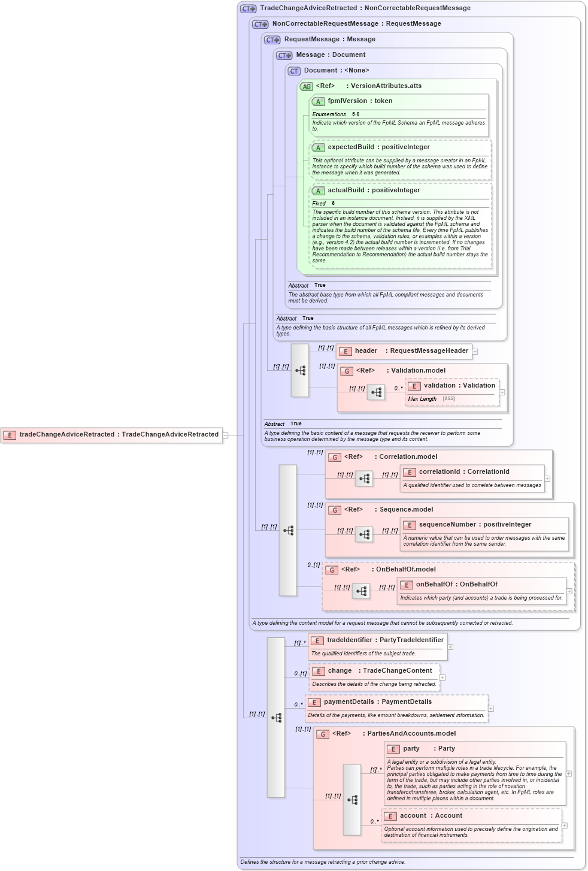This screenshot has height=871, width=588.
Task: Click the sequence compositor inside Sequence.model
Action: coord(364,534)
